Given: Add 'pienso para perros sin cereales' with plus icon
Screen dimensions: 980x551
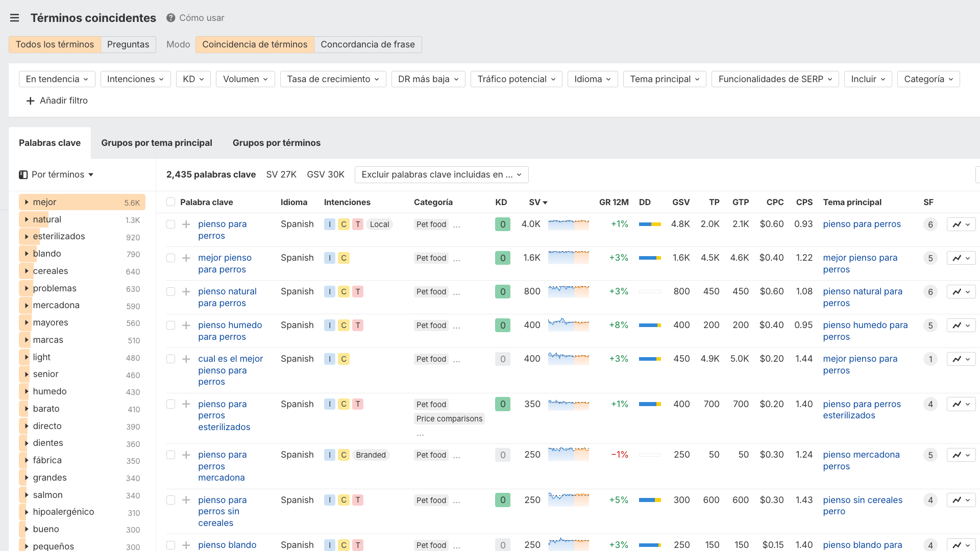Looking at the screenshot, I should [186, 500].
